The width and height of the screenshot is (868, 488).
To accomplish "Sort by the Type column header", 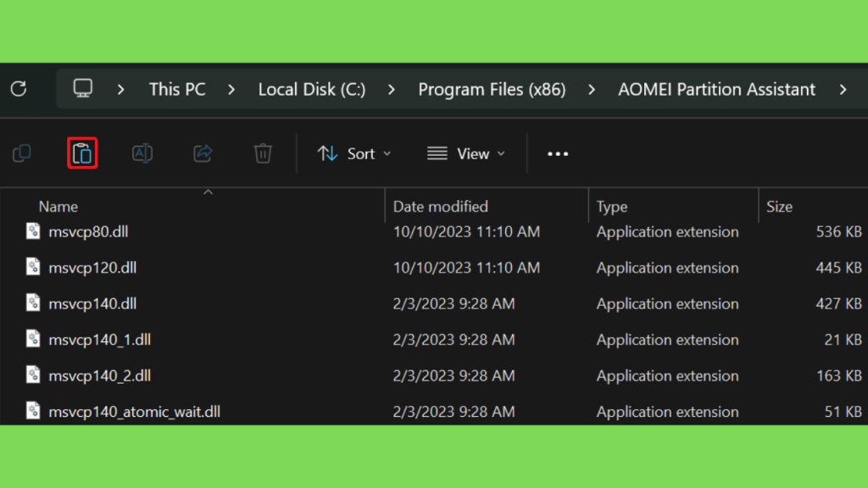I will coord(612,207).
